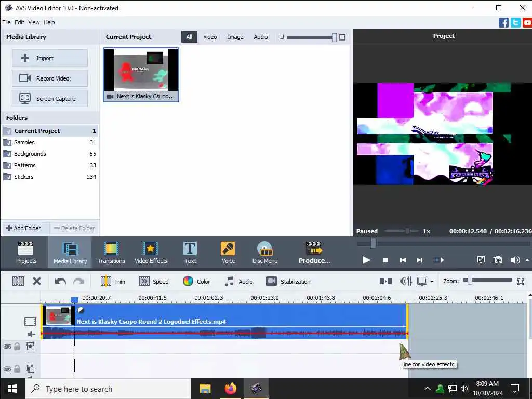
Task: Stop the preview playback
Action: (385, 260)
